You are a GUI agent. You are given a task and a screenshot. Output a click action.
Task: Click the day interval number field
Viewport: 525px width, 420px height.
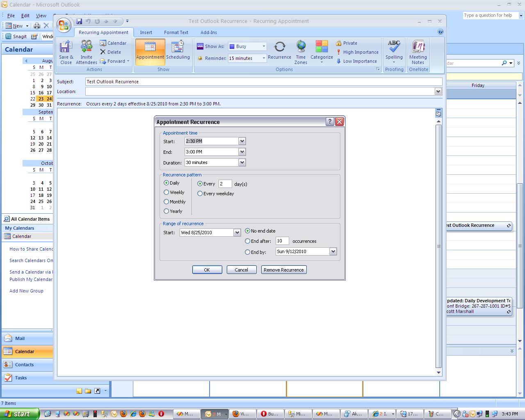(x=225, y=184)
